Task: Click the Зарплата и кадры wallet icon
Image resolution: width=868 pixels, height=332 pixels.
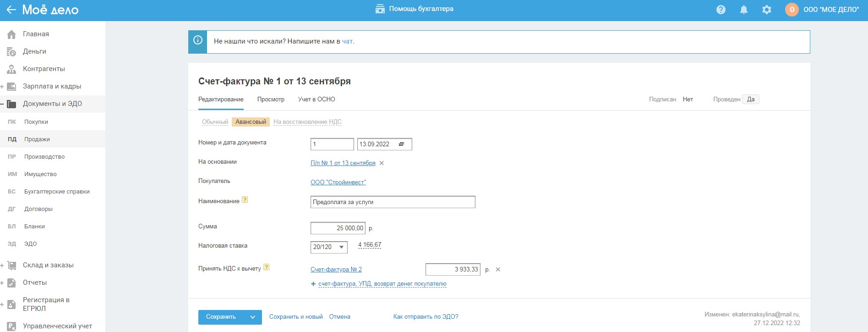Action: [11, 86]
